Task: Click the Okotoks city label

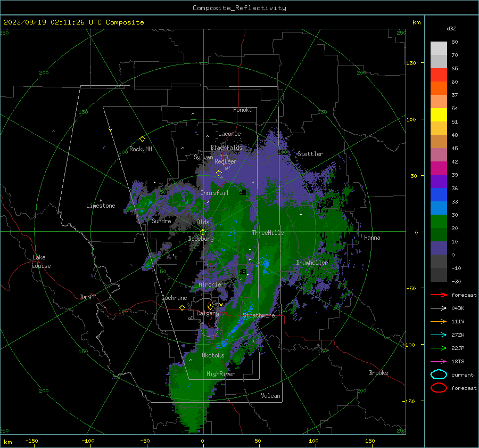Action: click(213, 355)
